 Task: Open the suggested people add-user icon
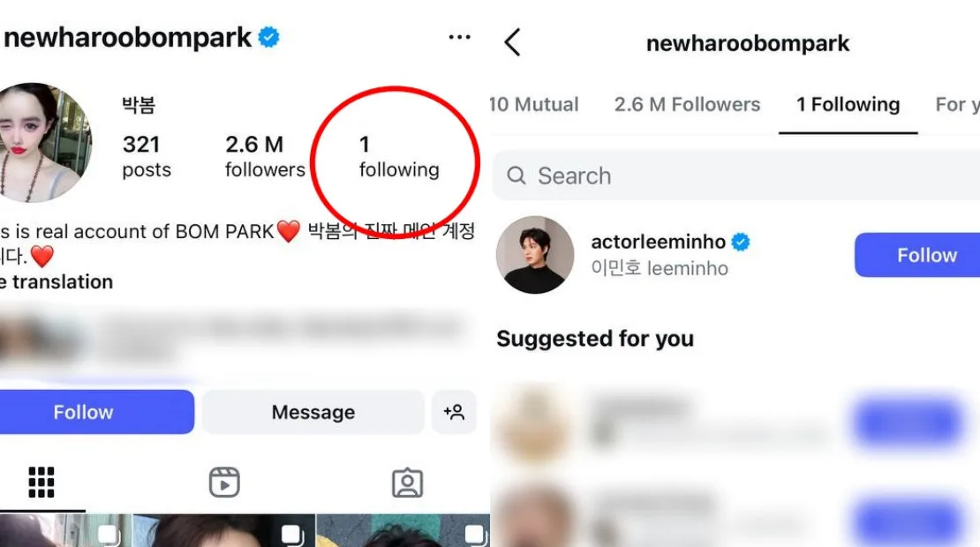pos(455,412)
